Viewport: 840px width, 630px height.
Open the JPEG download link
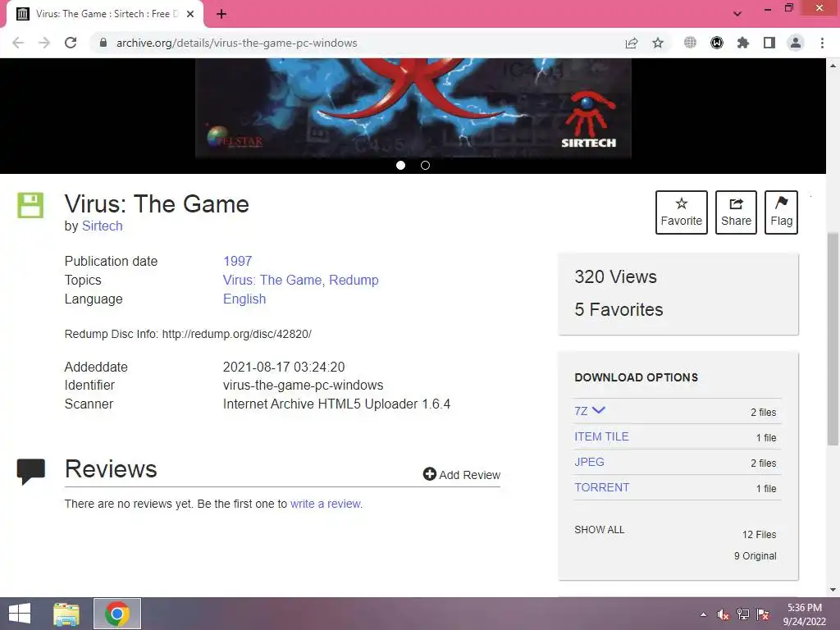tap(589, 462)
